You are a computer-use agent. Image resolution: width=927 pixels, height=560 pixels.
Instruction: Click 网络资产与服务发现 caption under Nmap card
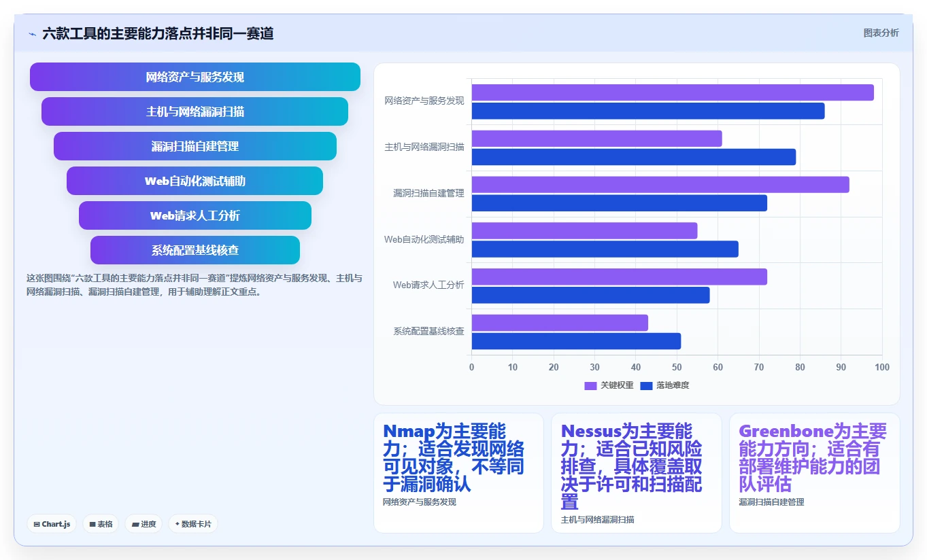pos(420,502)
